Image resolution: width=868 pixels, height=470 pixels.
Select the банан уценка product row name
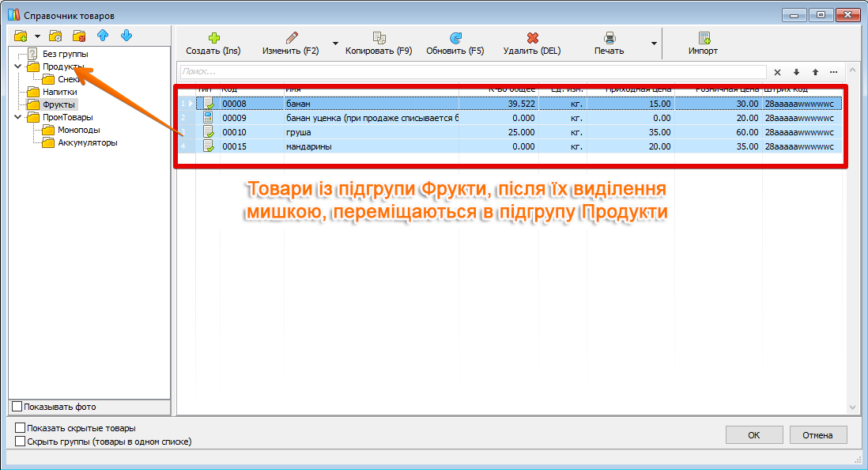click(x=372, y=118)
